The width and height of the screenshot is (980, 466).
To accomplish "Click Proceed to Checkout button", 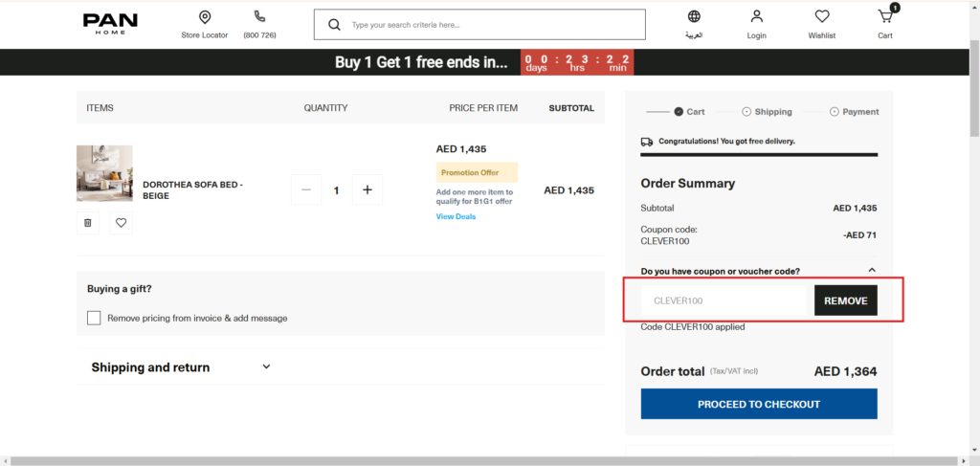I will pos(759,404).
